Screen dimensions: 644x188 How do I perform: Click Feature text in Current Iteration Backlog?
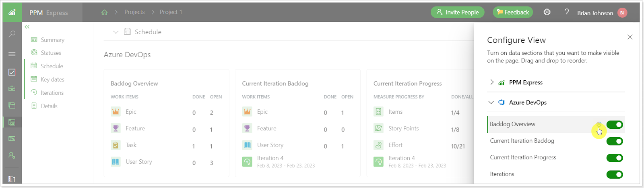click(x=266, y=128)
